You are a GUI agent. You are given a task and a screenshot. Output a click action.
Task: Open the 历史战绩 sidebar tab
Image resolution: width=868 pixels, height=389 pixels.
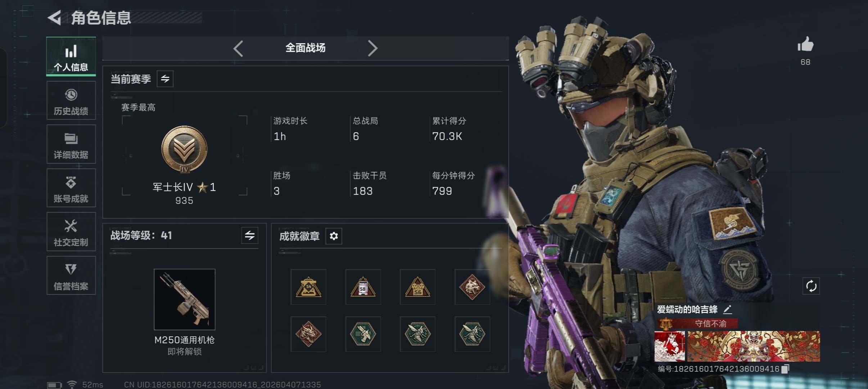[71, 100]
